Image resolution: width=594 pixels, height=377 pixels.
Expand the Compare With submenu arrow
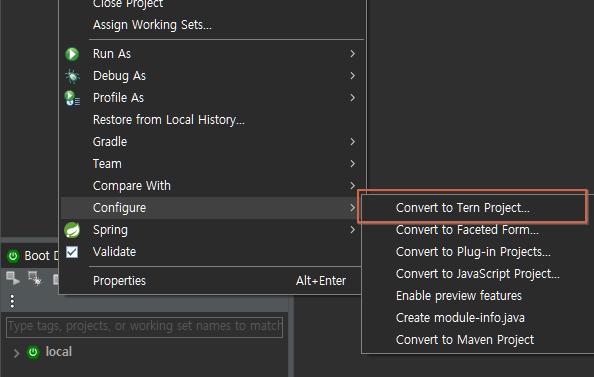[352, 186]
